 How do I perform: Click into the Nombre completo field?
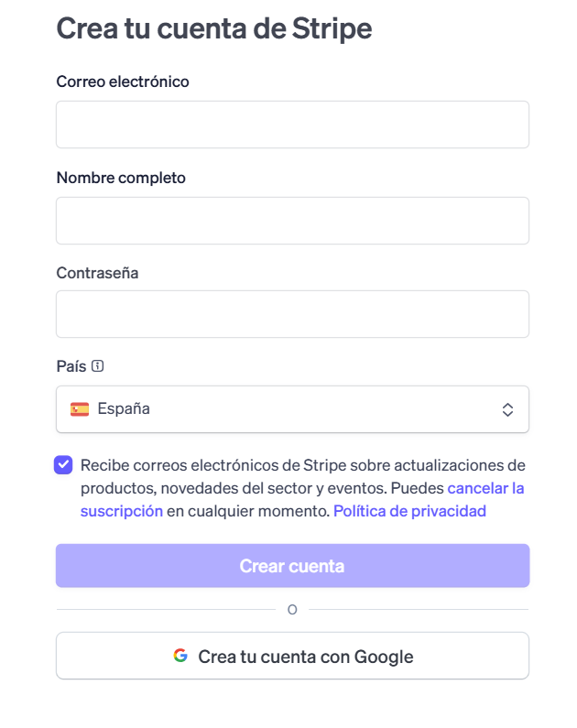click(292, 221)
